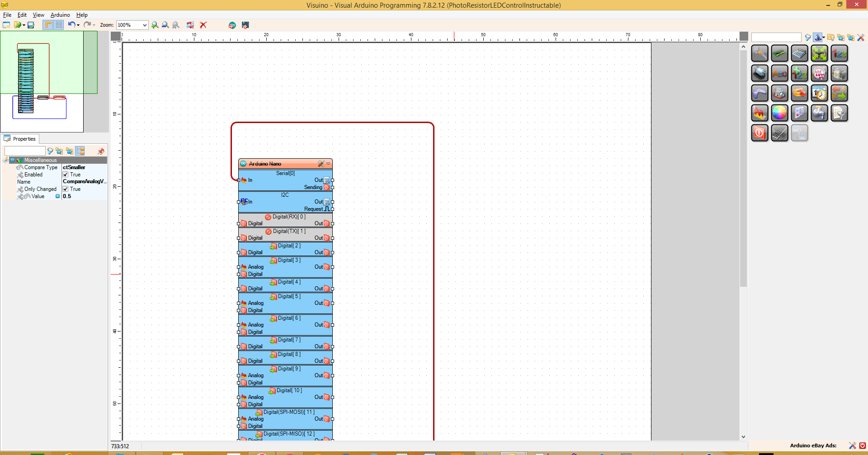This screenshot has height=455, width=868.
Task: Open the Motors component category
Action: tap(759, 73)
